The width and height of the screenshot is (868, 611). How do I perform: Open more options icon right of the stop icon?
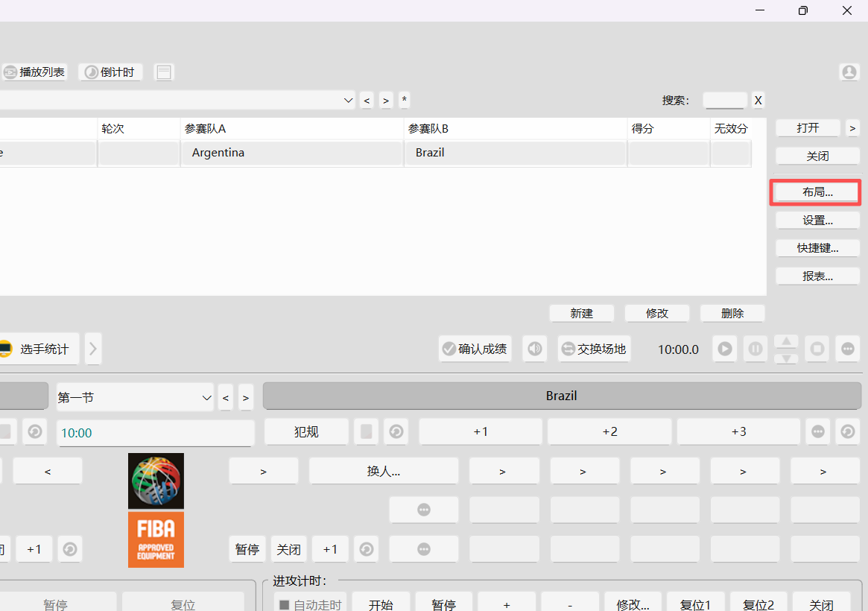(x=848, y=349)
